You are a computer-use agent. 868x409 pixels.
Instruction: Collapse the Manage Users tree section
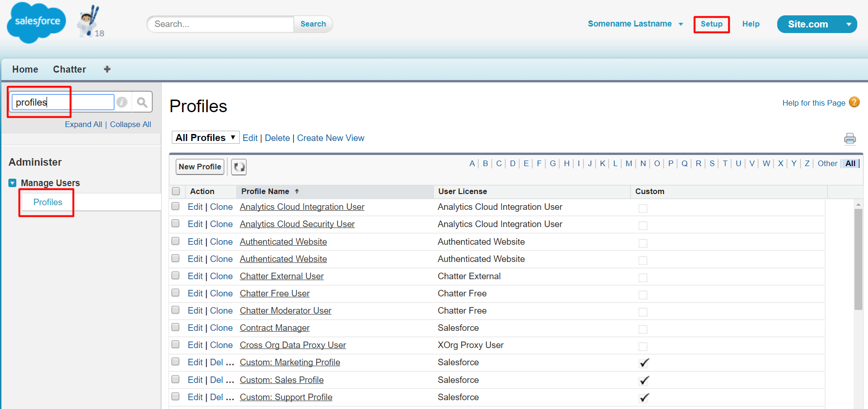(13, 183)
